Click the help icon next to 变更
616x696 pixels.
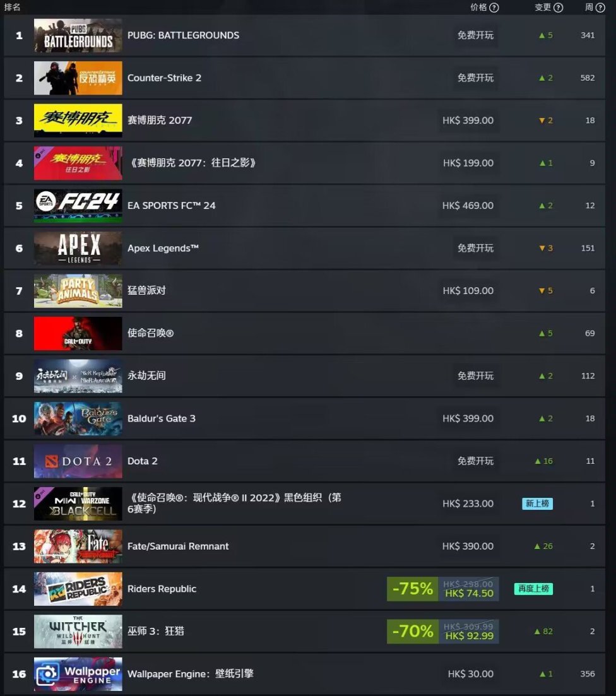tap(559, 8)
